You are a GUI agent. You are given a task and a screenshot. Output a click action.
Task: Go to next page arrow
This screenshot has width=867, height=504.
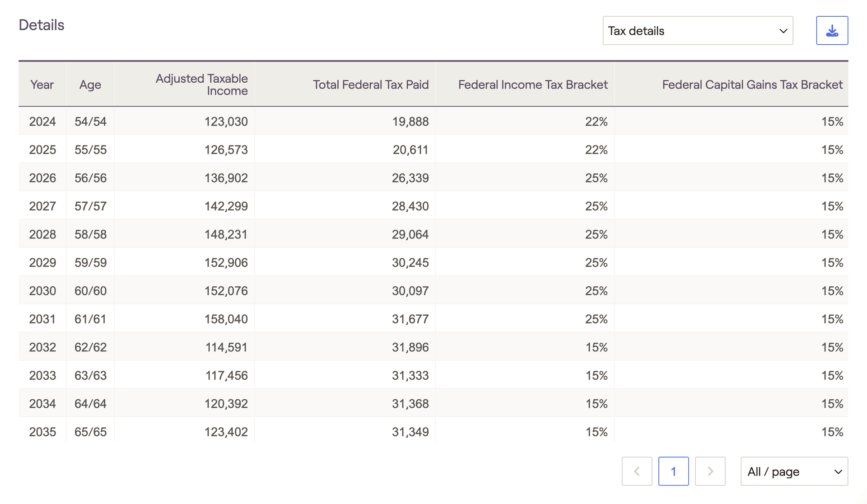[x=710, y=471]
